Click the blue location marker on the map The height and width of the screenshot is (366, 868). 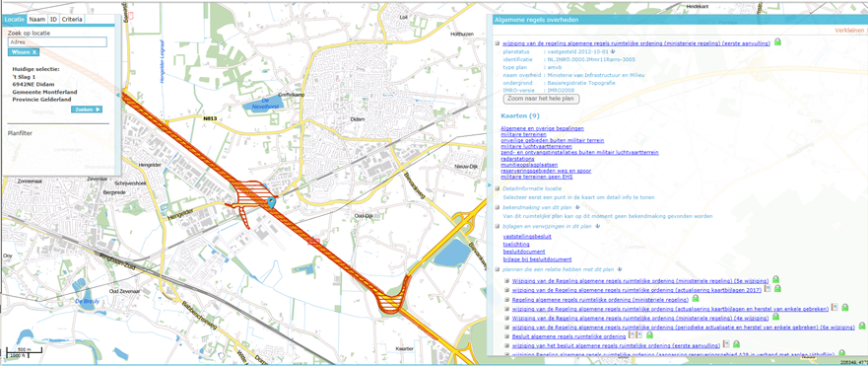pyautogui.click(x=271, y=202)
